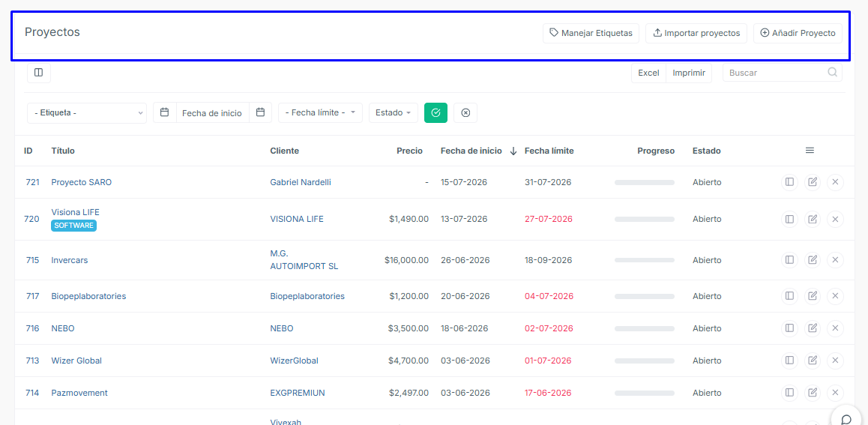Click the search magnifier icon
Screen dimensions: 868x425
click(x=832, y=73)
